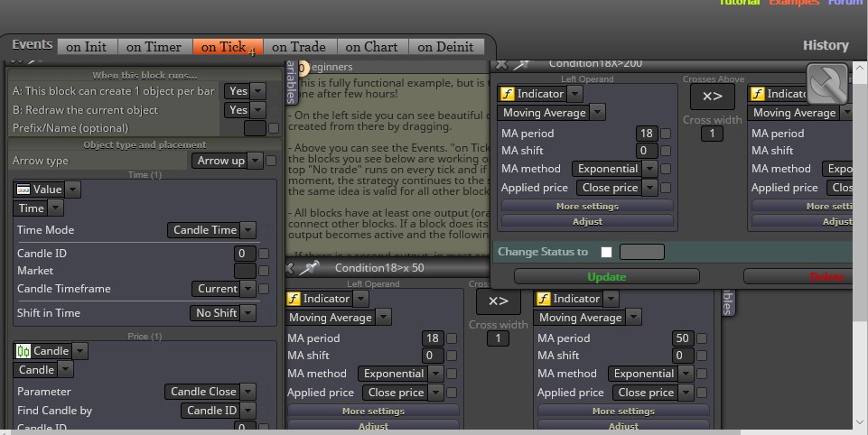Toggle checkbox beside MA period 18 in Condition18X>200
This screenshot has width=868, height=435.
666,134
